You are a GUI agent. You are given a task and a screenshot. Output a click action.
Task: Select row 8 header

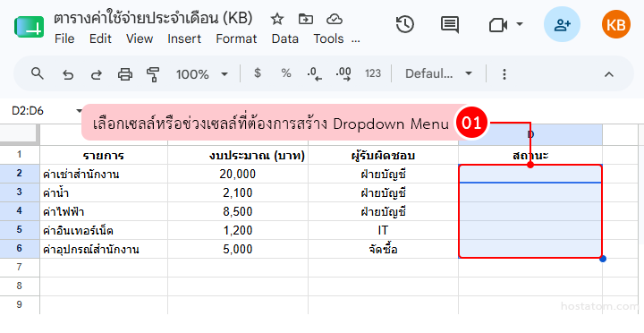click(x=20, y=286)
